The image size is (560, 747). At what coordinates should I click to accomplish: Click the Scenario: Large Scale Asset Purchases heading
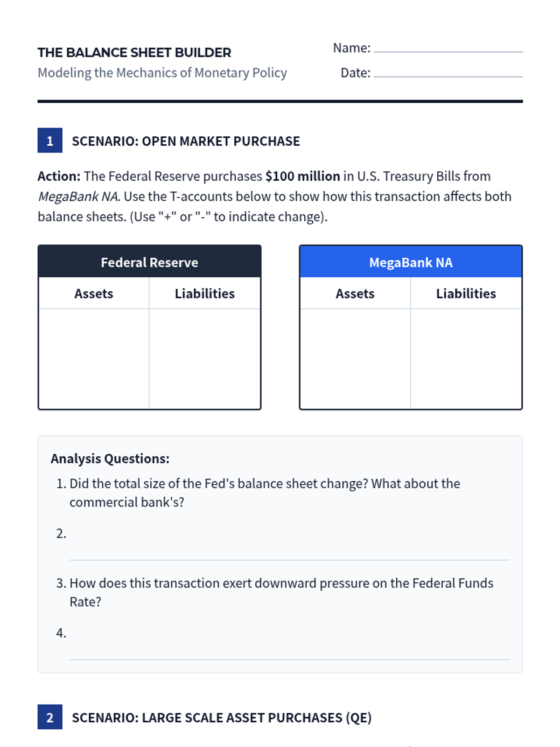[222, 717]
